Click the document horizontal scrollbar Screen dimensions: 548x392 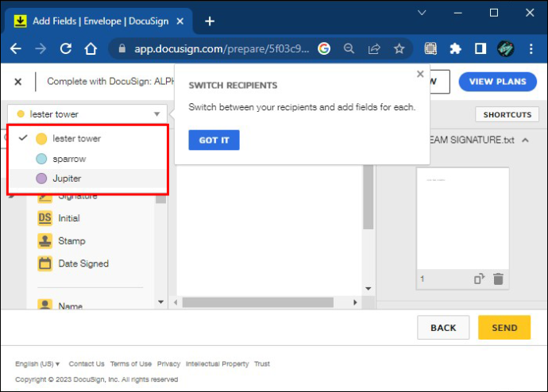pyautogui.click(x=258, y=302)
